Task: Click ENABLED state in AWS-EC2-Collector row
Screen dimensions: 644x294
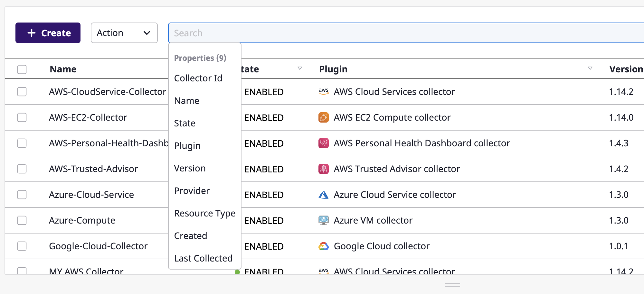Action: coord(264,118)
